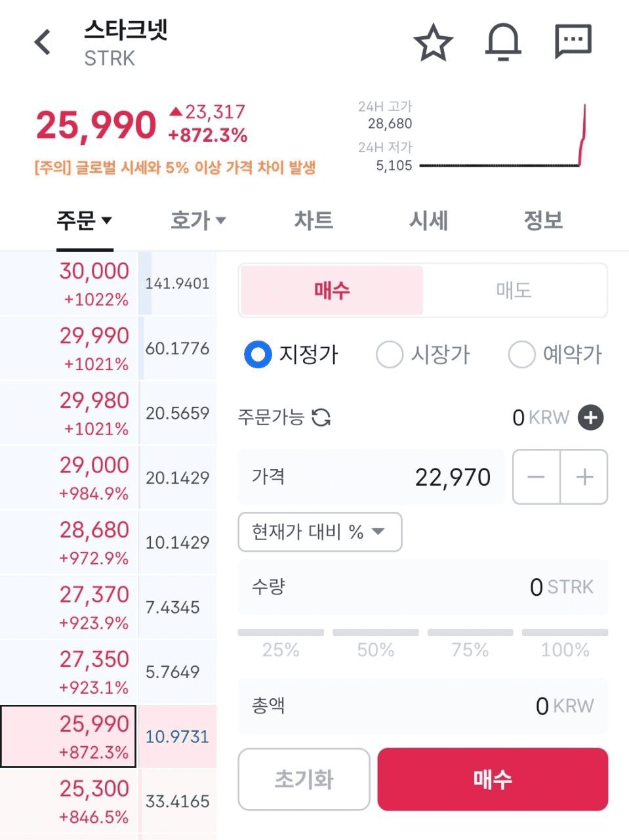Select 예약가 reserved order radio button
This screenshot has height=840, width=629.
tap(521, 354)
